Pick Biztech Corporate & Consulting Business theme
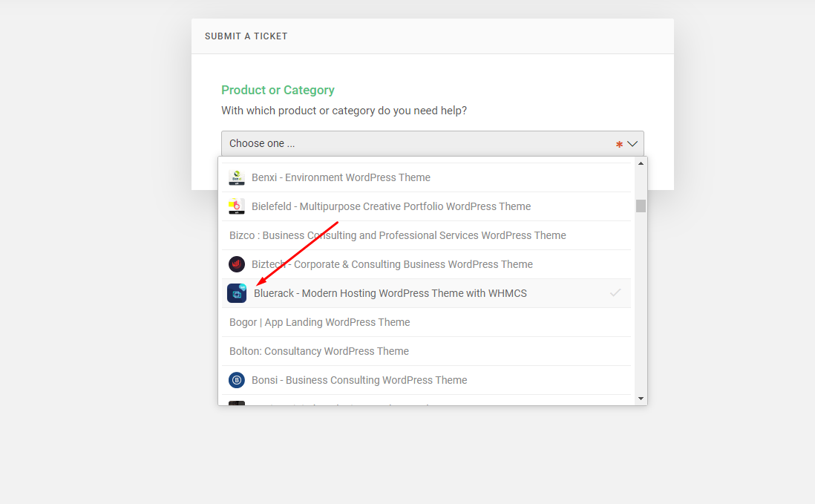This screenshot has height=504, width=815. tap(426, 264)
